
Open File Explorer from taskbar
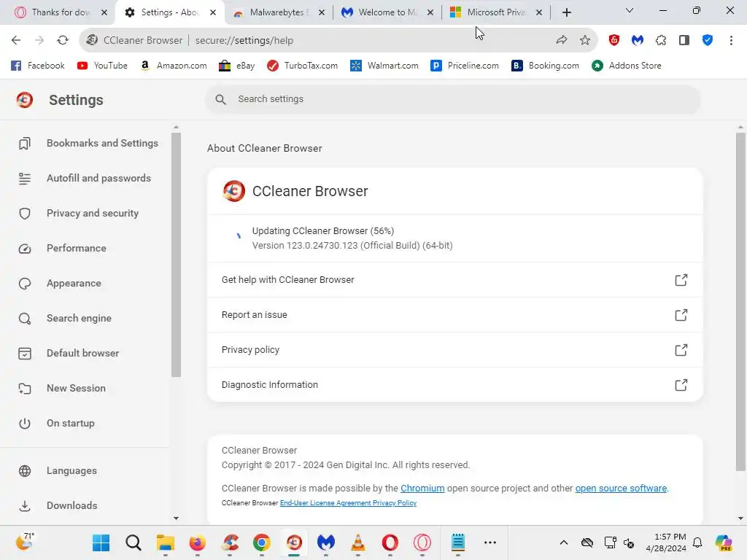166,542
